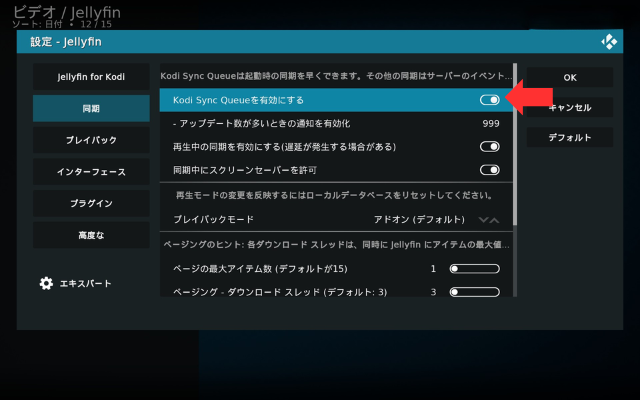
Task: Click the up arrow beside プレイバックモード
Action: pyautogui.click(x=494, y=219)
